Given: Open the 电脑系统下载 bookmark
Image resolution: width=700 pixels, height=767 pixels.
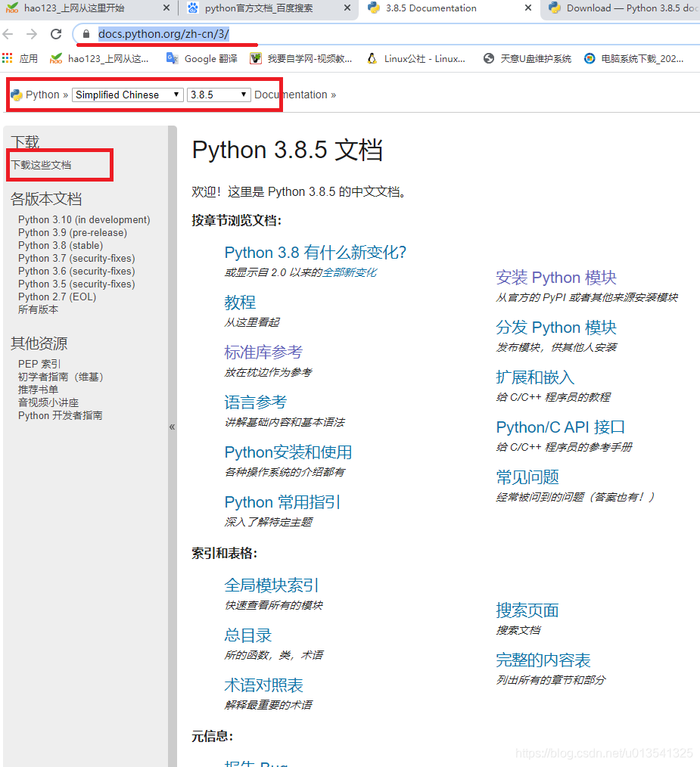Looking at the screenshot, I should point(634,59).
